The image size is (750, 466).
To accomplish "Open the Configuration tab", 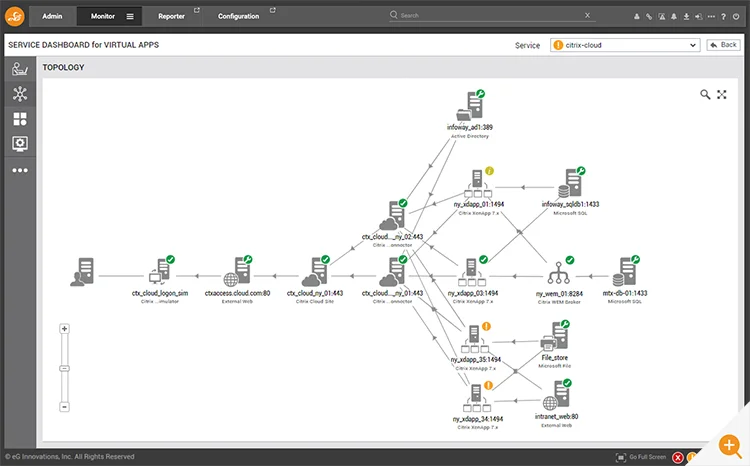I will pyautogui.click(x=238, y=16).
